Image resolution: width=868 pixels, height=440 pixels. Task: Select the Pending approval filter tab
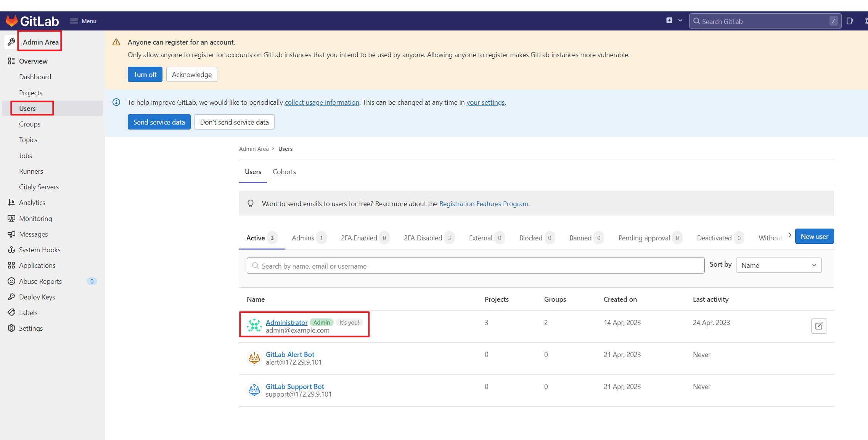(650, 238)
